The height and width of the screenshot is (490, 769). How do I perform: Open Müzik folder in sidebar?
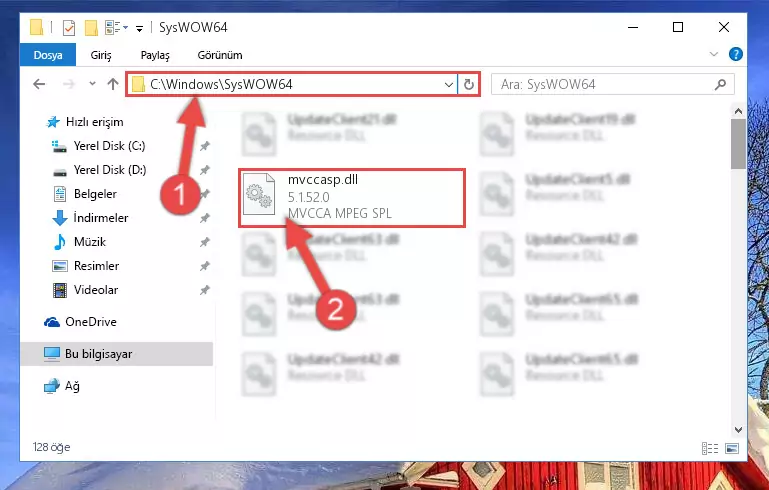tap(90, 242)
